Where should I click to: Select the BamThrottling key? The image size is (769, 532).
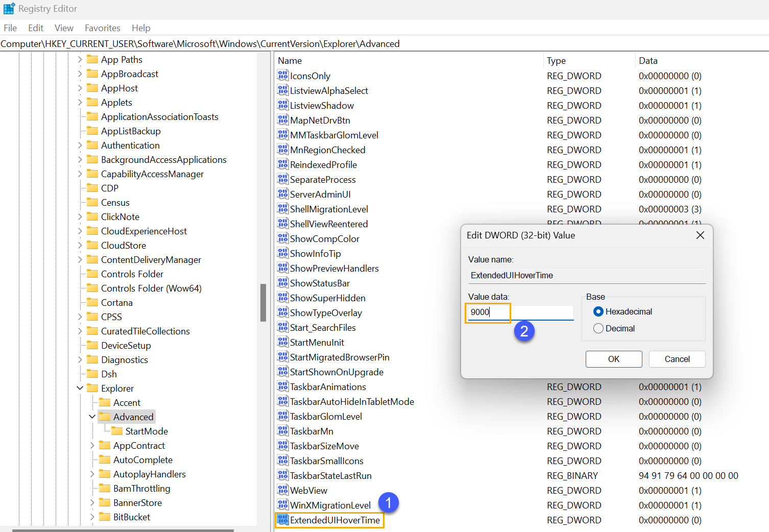click(141, 488)
